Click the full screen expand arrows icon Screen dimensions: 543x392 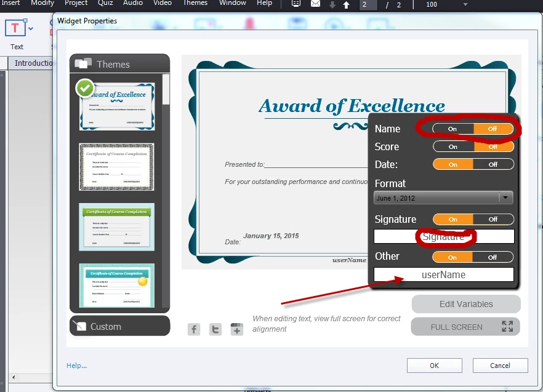click(507, 326)
